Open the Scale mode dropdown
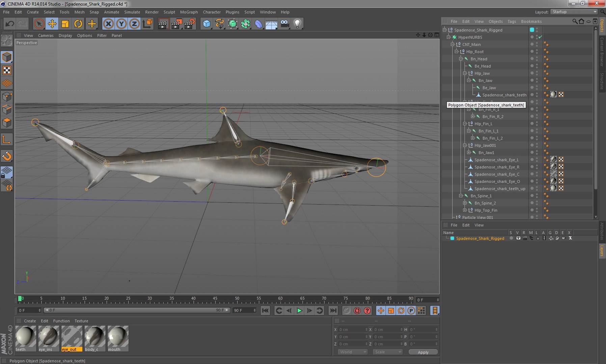The height and width of the screenshot is (364, 606). (x=388, y=352)
